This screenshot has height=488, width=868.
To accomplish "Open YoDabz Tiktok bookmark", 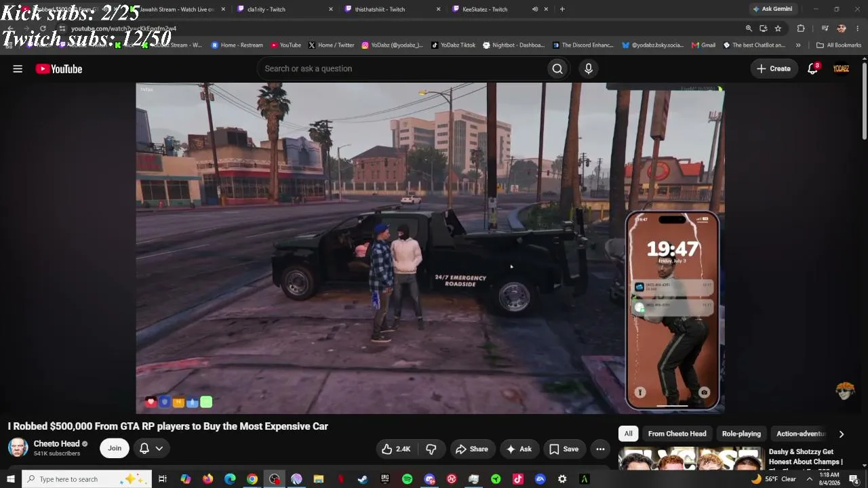I will pyautogui.click(x=453, y=45).
